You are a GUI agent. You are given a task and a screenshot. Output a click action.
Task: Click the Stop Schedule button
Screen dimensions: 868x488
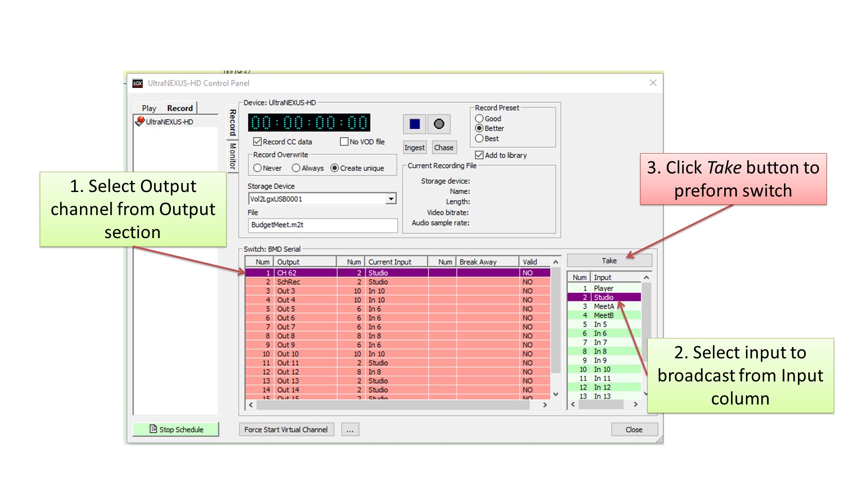176,429
